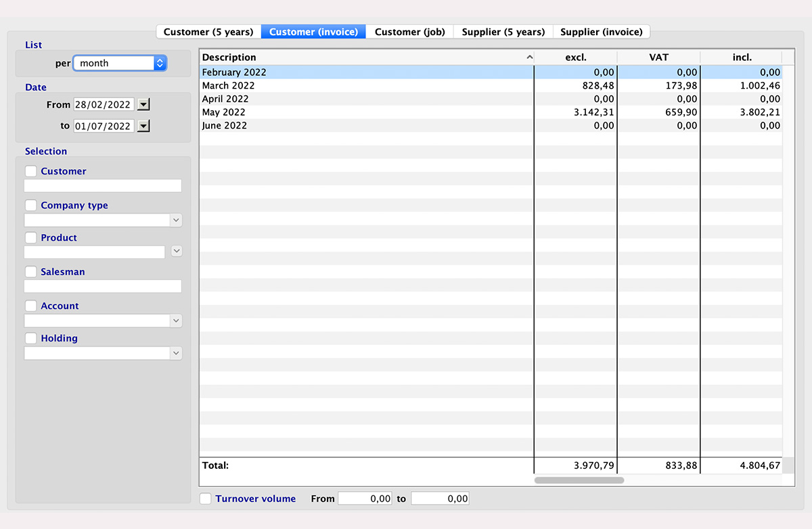
Task: Open the From date picker arrow
Action: pos(143,105)
